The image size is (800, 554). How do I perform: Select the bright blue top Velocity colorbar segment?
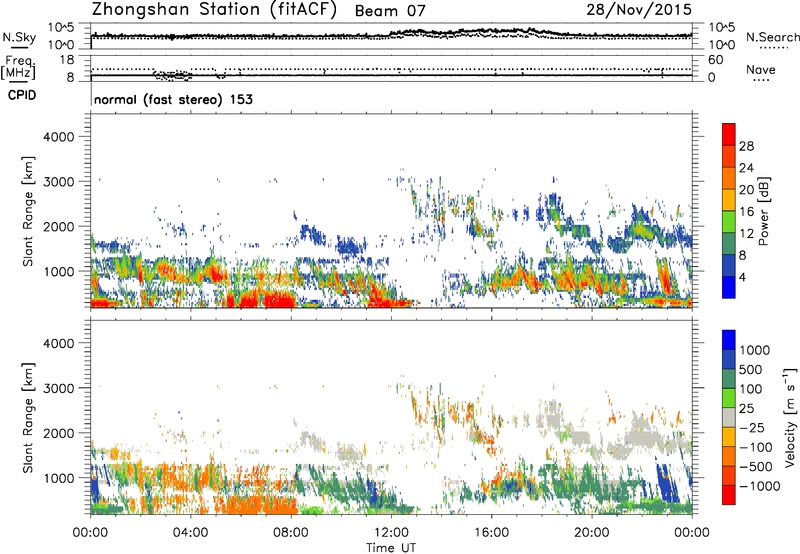coord(729,340)
